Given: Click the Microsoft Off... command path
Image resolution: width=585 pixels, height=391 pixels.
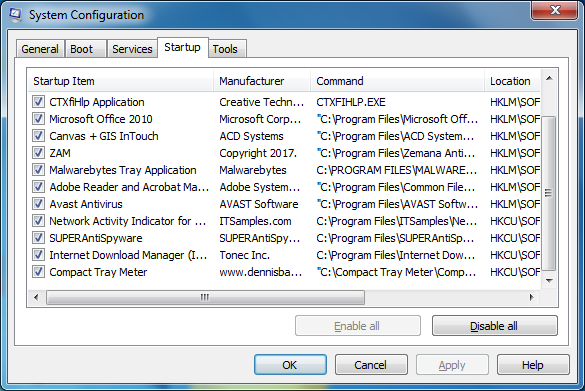Looking at the screenshot, I should 397,119.
